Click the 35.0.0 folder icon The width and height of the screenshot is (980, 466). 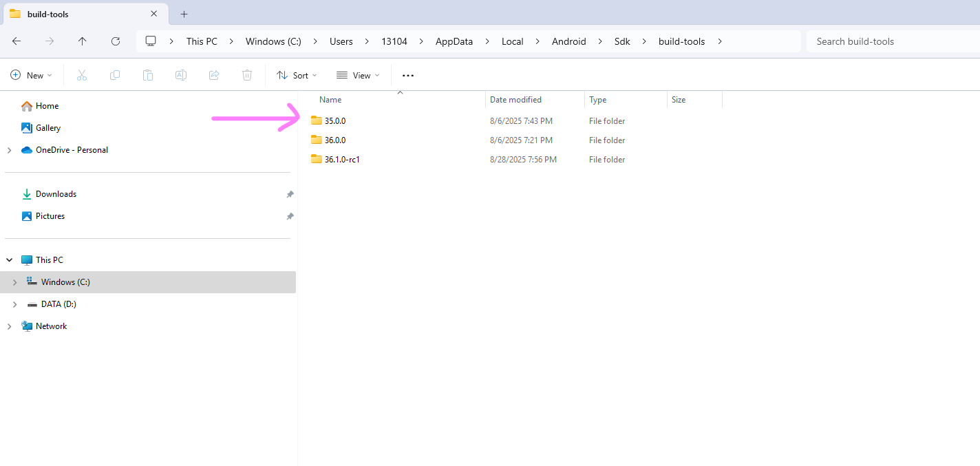(x=317, y=120)
